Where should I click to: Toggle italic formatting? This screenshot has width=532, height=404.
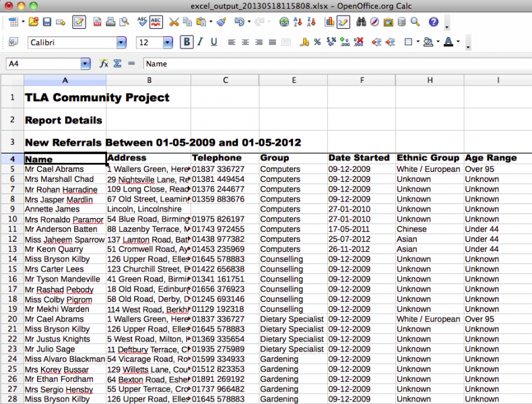point(200,42)
